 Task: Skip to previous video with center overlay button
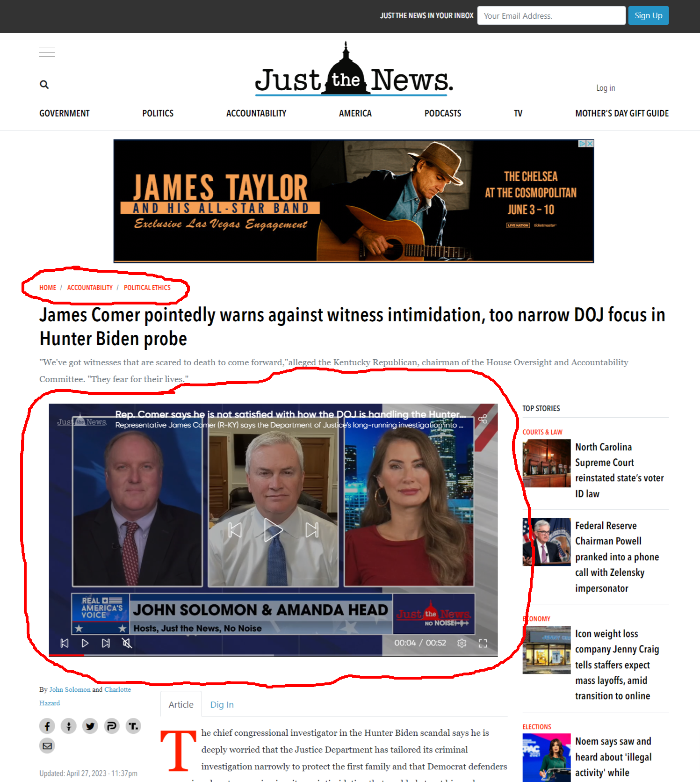pos(235,530)
